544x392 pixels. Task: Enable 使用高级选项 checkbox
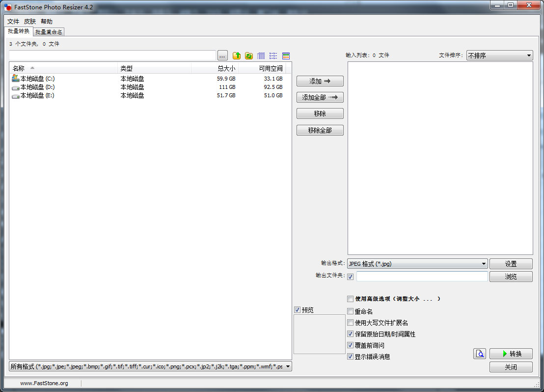tap(351, 299)
